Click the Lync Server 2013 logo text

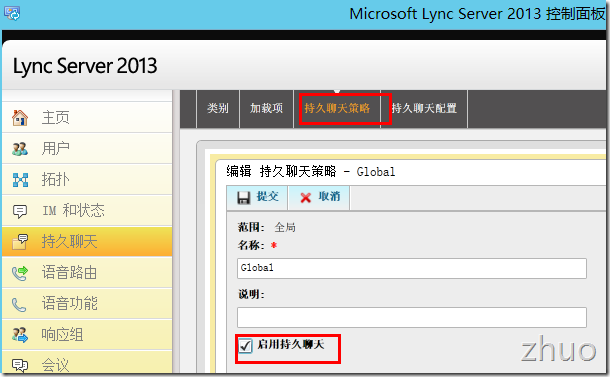coord(85,66)
